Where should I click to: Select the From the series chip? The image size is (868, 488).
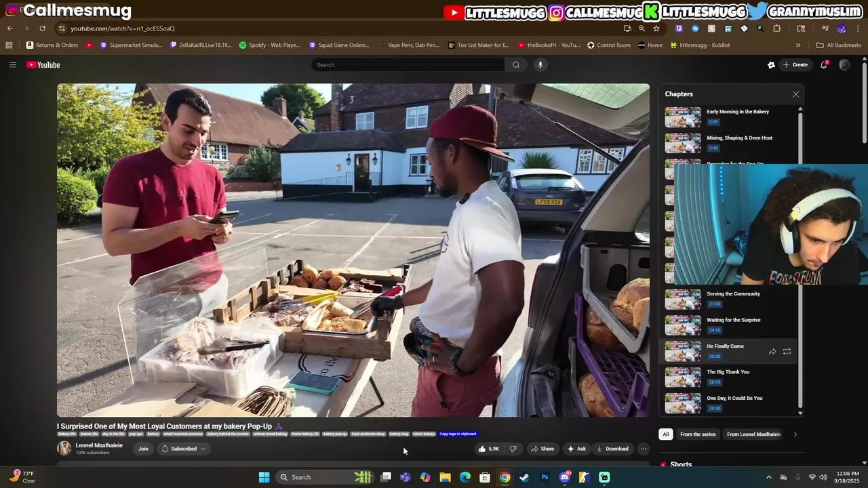pos(698,434)
